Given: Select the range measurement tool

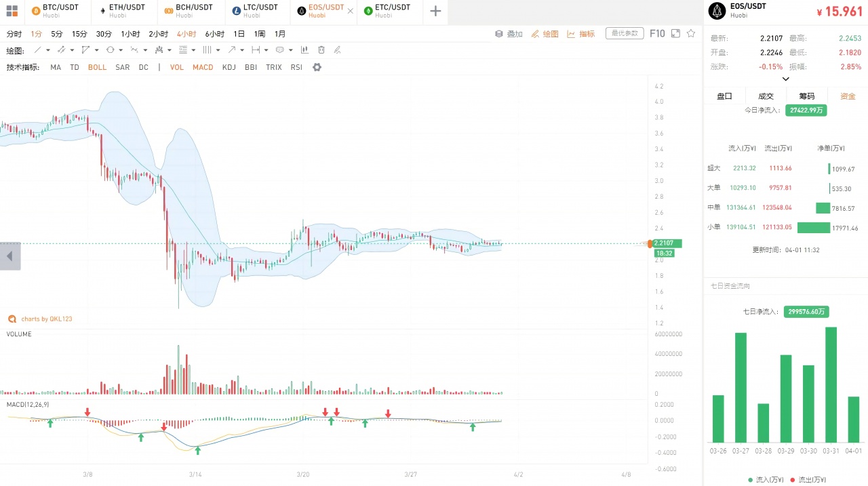Looking at the screenshot, I should [256, 49].
